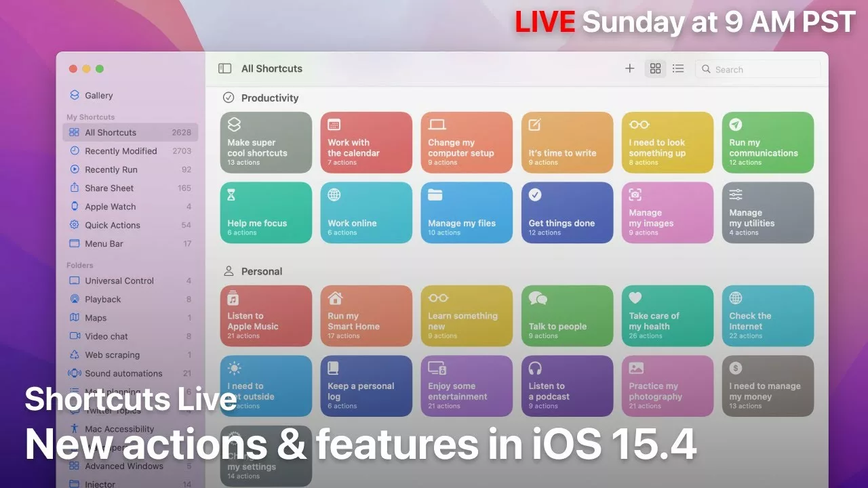Image resolution: width=868 pixels, height=488 pixels.
Task: Click the Video chat camera icon
Action: (x=75, y=336)
